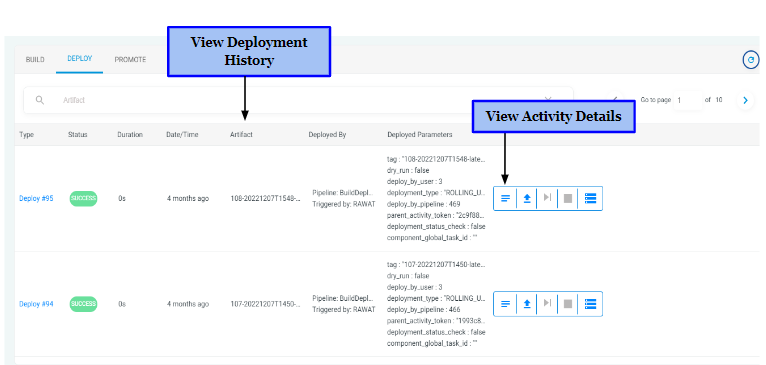Click the Deployed By column header
766x365 pixels.
pos(327,135)
